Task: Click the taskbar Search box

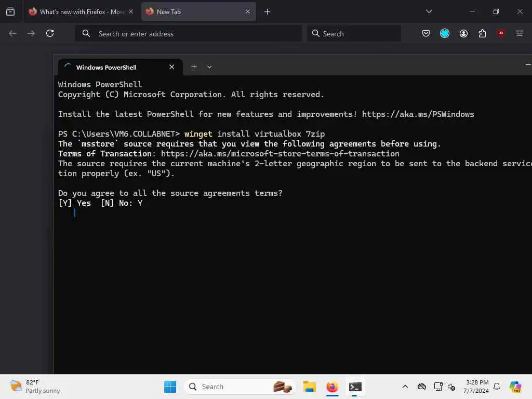Action: coord(240,387)
